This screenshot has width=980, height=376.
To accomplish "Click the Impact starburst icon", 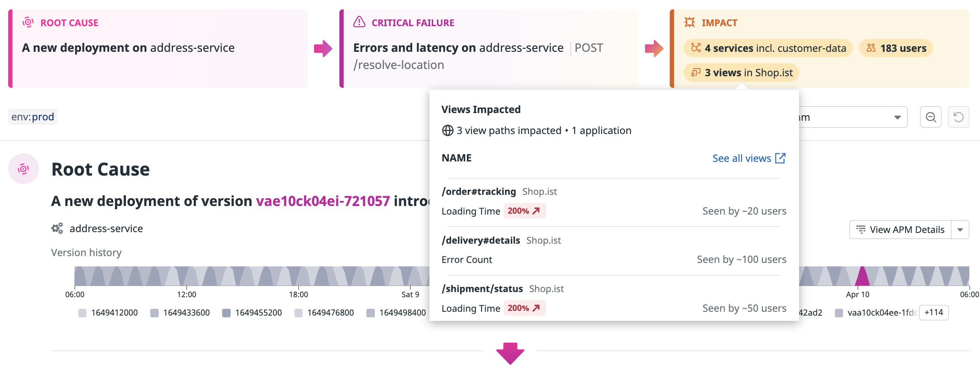I will 689,22.
